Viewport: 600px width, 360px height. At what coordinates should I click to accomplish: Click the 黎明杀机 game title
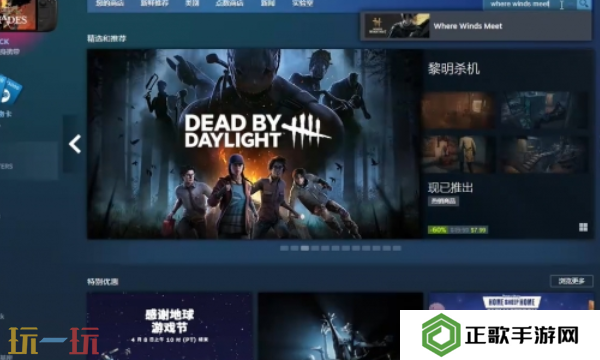453,69
